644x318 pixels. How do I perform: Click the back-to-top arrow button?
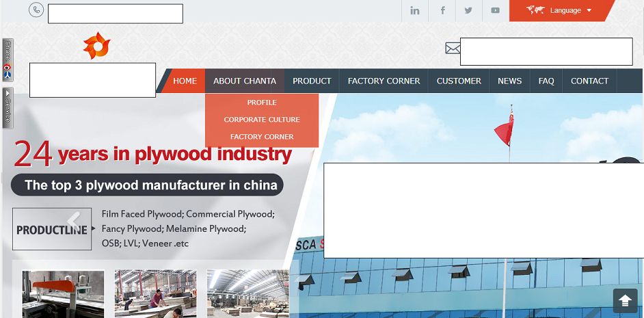click(625, 301)
